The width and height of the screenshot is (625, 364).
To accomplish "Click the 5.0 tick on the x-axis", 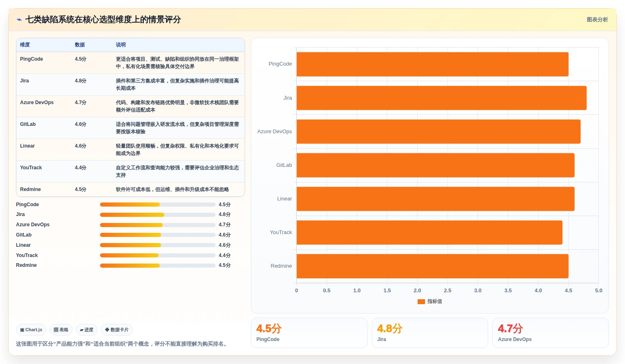I will click(x=598, y=291).
